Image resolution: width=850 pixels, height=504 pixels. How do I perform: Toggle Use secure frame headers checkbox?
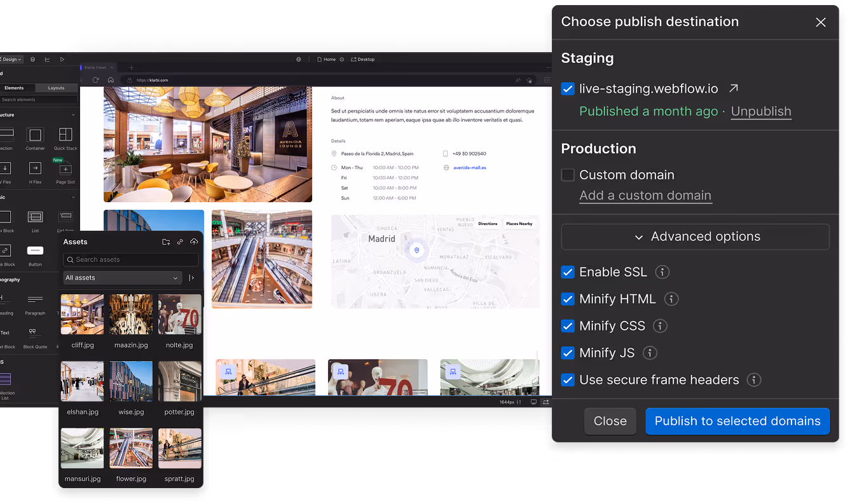click(x=568, y=380)
